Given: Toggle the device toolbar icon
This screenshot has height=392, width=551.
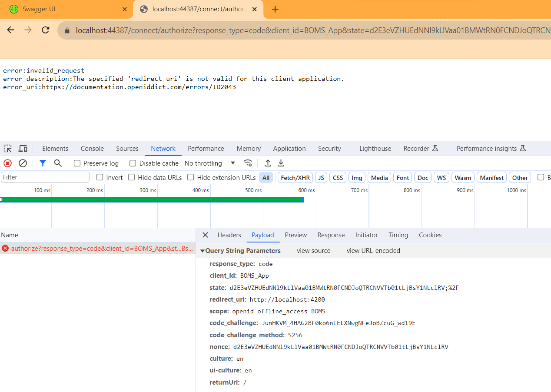Looking at the screenshot, I should tap(23, 149).
